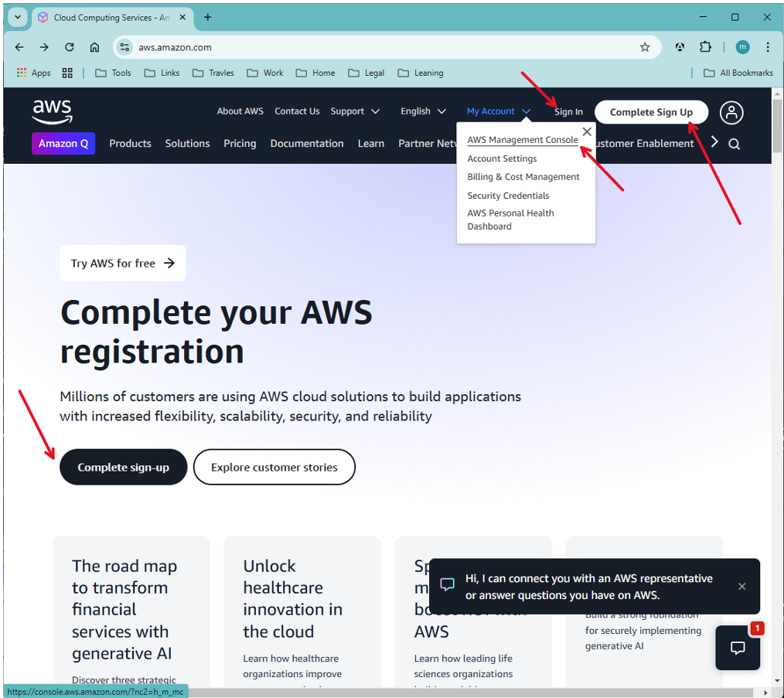
Task: Open the All Bookmarks folder
Action: point(738,73)
